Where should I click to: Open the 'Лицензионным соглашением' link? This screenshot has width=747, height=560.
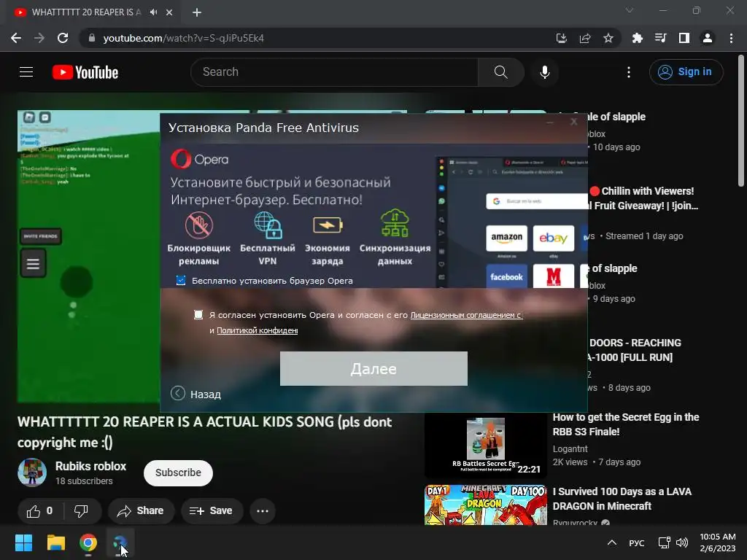466,315
